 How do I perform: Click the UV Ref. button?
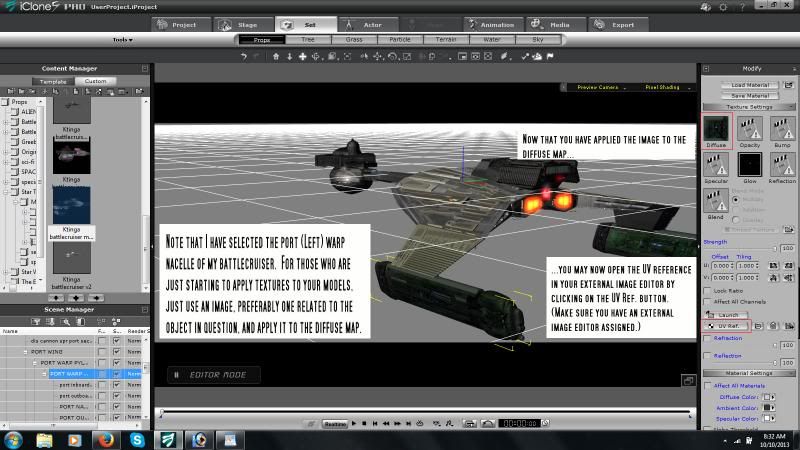click(x=728, y=326)
